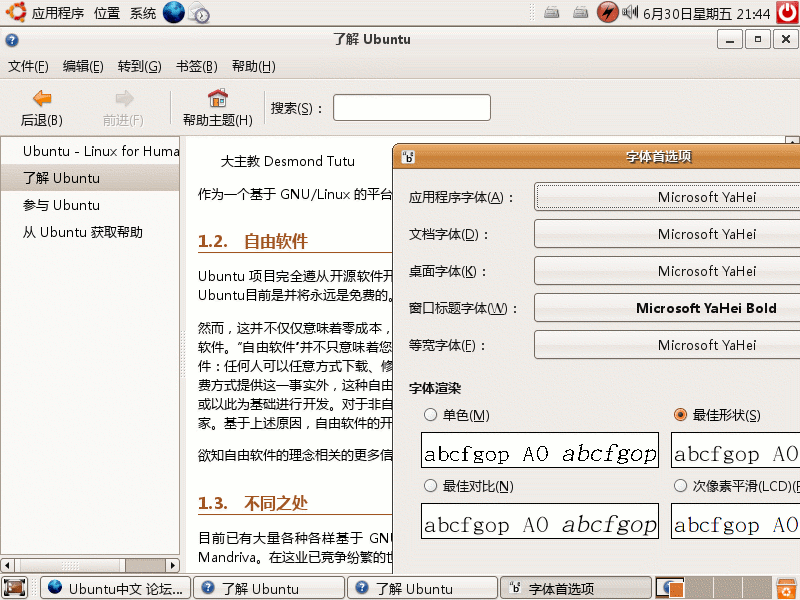The image size is (800, 600).
Task: Select 单色(M) rendering option
Action: pos(457,415)
